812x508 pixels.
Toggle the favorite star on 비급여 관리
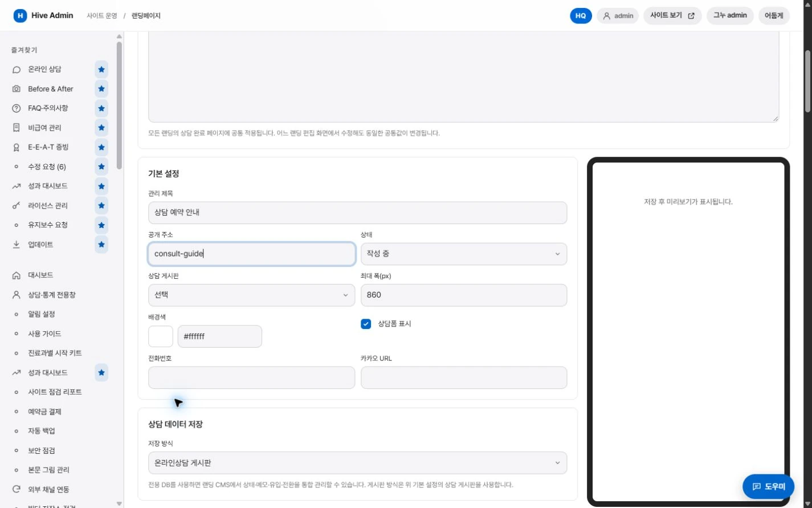coord(101,128)
